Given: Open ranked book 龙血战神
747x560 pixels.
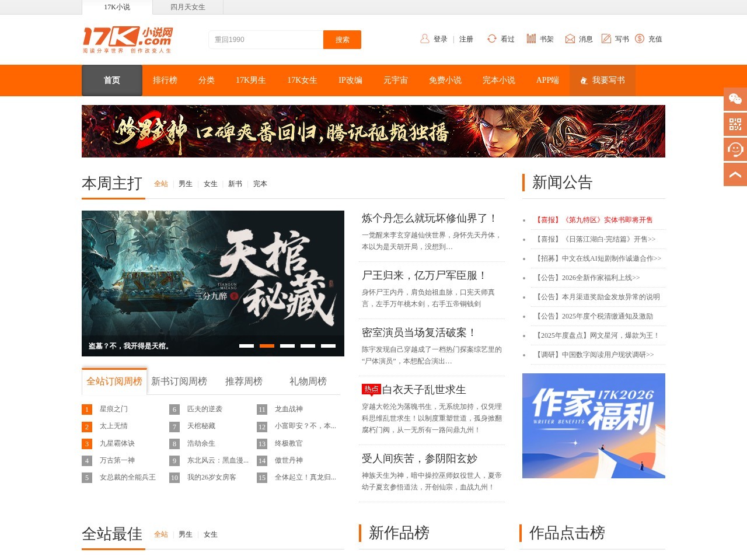Looking at the screenshot, I should 289,409.
